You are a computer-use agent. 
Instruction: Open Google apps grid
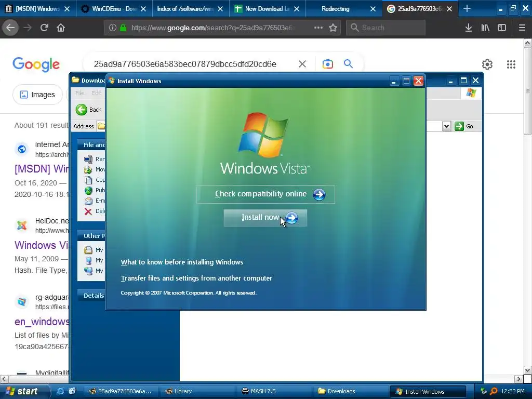tap(511, 64)
